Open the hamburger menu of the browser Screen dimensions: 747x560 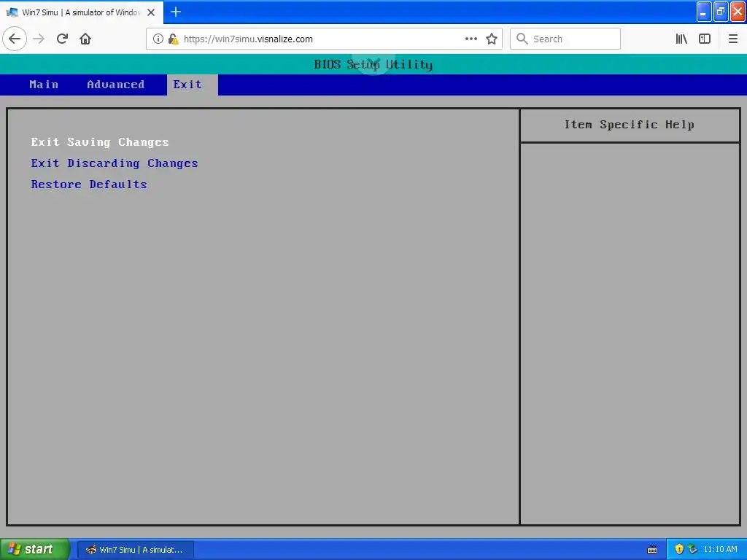click(x=733, y=39)
